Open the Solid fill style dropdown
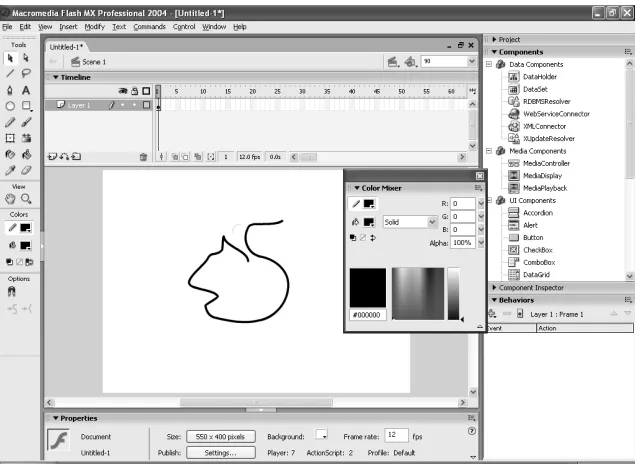640x472 pixels. pos(410,222)
